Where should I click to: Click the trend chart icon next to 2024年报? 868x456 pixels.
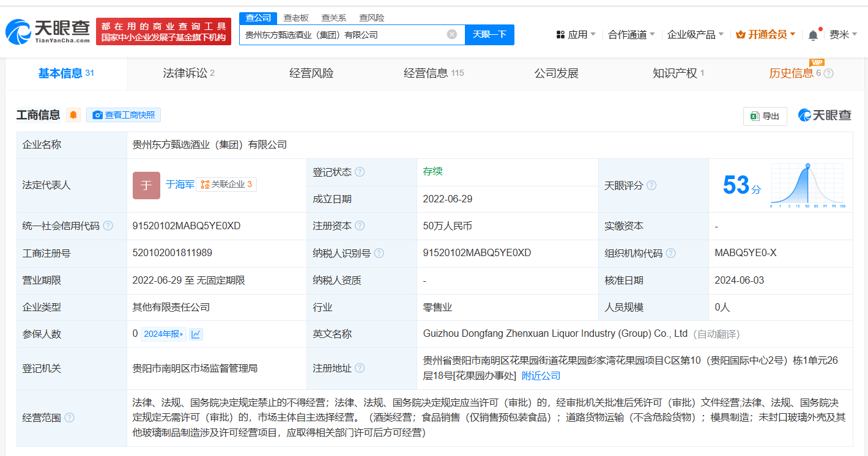point(196,334)
